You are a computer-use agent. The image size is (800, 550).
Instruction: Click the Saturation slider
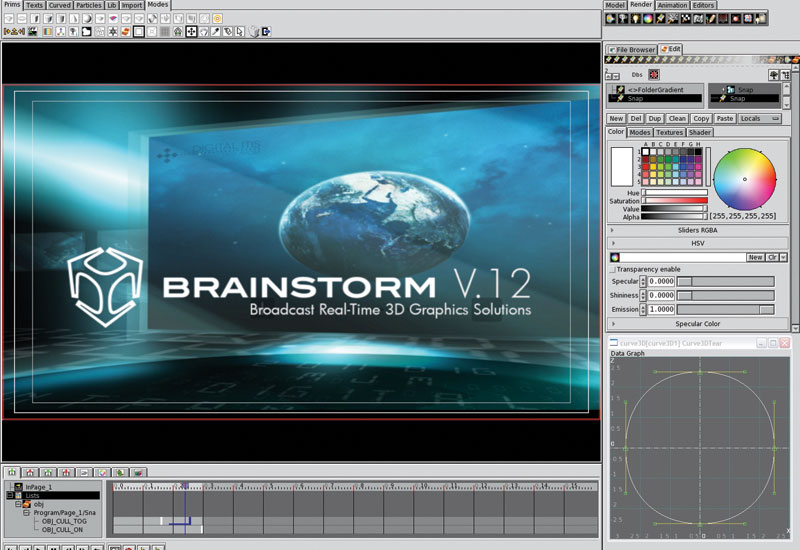(674, 201)
